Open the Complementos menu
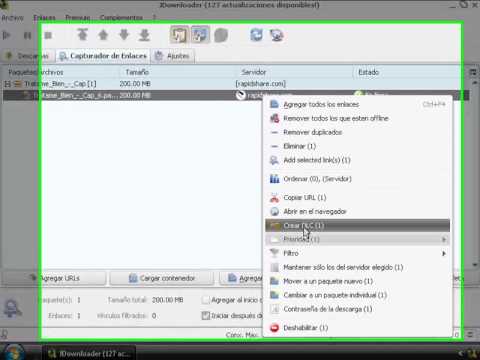 click(121, 18)
